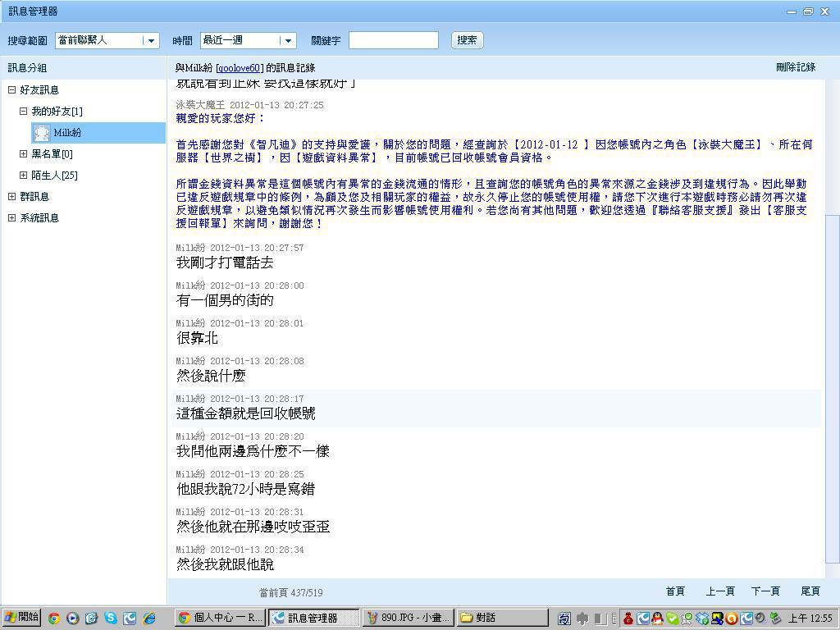Viewport: 840px width, 630px height.
Task: Select message 然後我就跟他說
Action: (x=225, y=564)
